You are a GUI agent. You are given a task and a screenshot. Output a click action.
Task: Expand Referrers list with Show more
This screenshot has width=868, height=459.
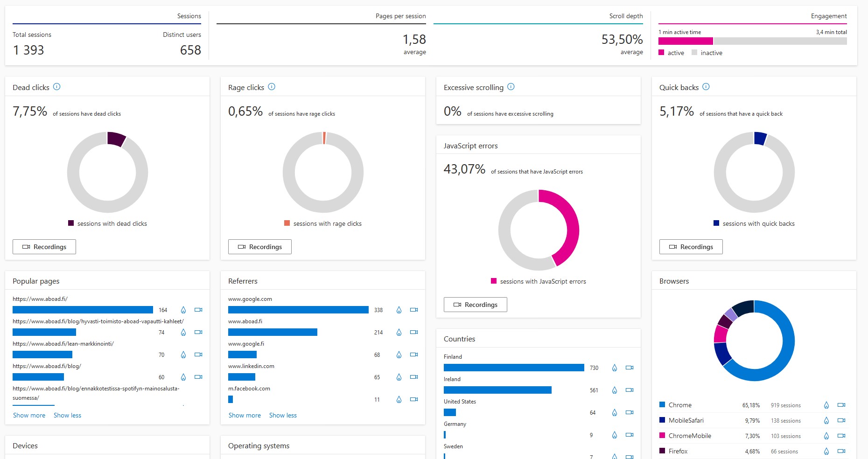tap(245, 415)
